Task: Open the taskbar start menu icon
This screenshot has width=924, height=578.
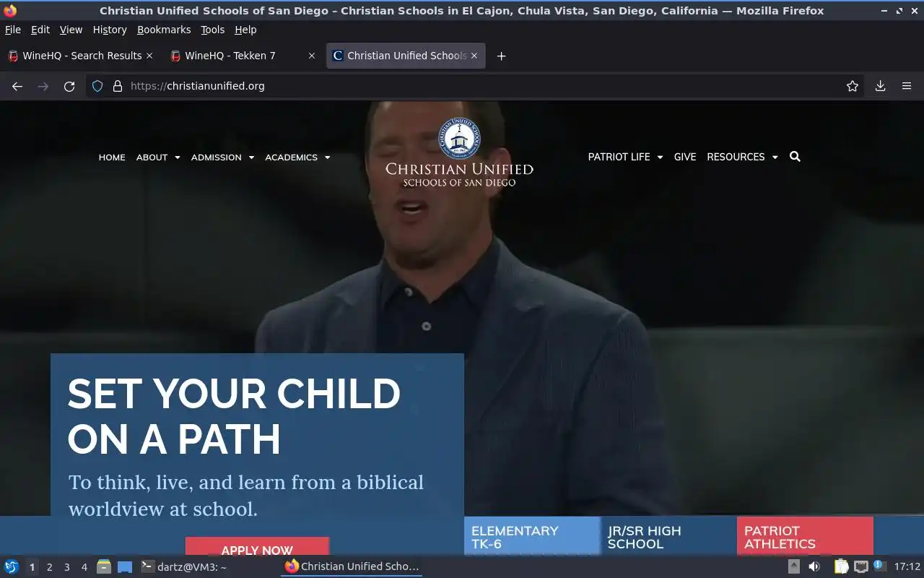Action: 12,566
